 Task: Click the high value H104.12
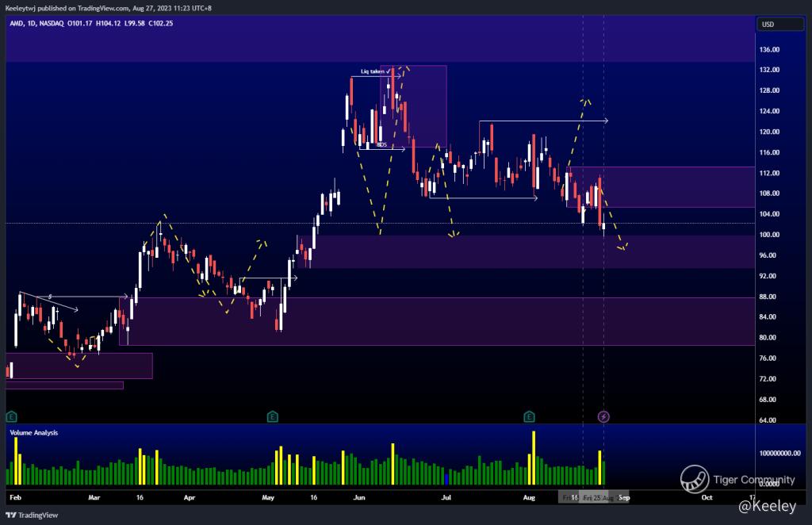(x=108, y=23)
